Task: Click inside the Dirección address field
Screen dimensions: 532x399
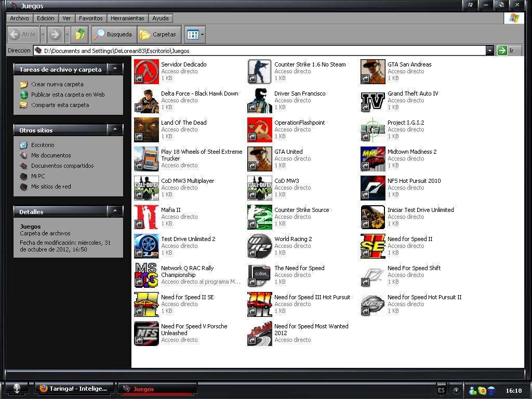Action: pos(260,51)
